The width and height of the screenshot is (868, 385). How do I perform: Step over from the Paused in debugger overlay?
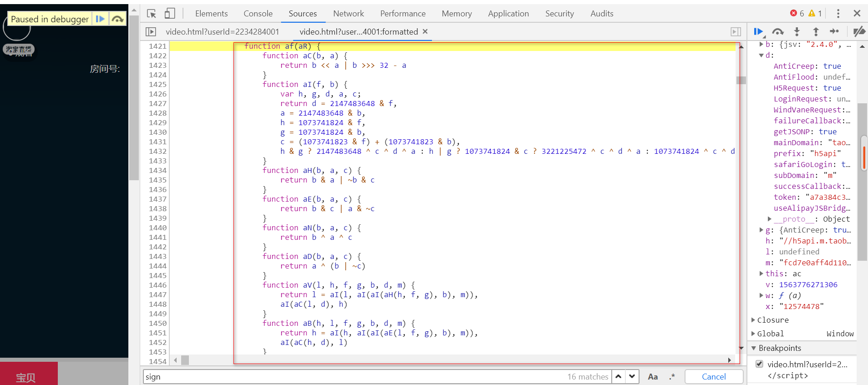(117, 19)
